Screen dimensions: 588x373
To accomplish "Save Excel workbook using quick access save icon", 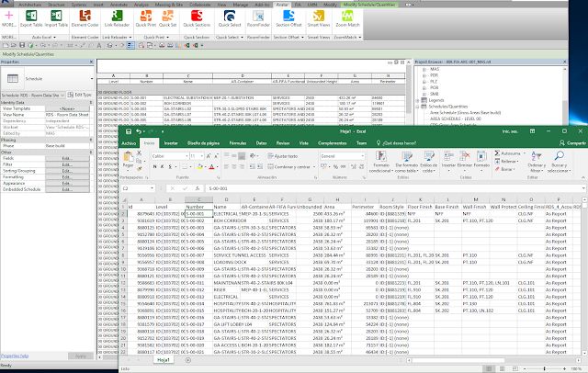I will (x=129, y=131).
